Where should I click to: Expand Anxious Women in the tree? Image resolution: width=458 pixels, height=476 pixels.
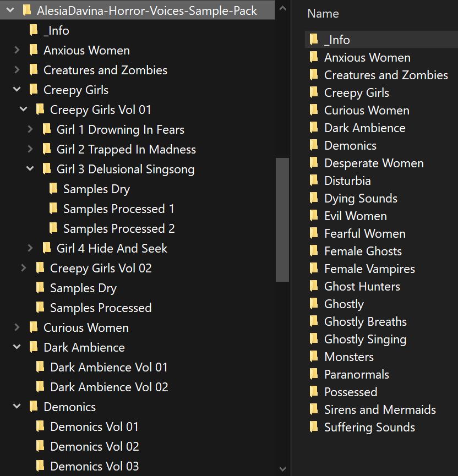(x=17, y=50)
